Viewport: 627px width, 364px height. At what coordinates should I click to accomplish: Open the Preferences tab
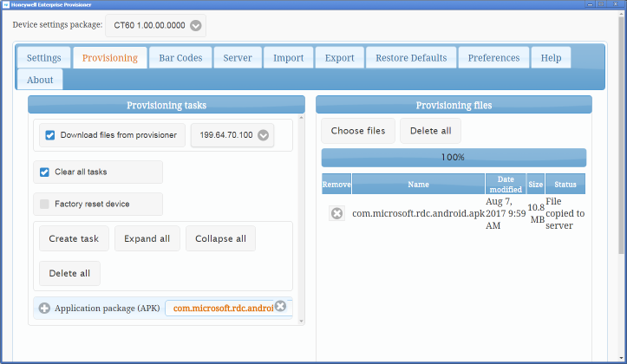[x=493, y=58]
